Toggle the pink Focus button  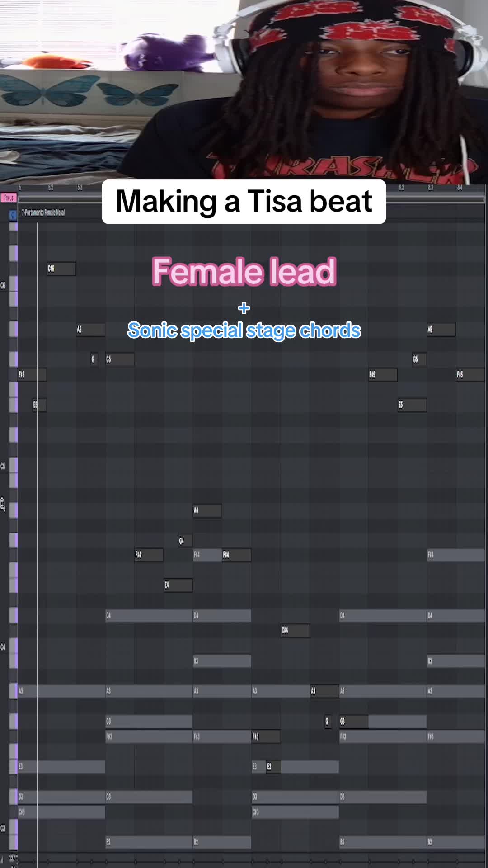click(x=9, y=198)
